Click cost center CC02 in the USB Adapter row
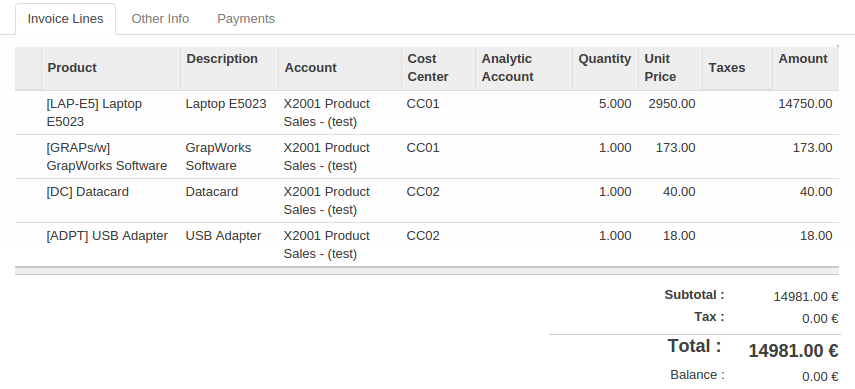Screen dimensions: 855x389 pos(438,244)
